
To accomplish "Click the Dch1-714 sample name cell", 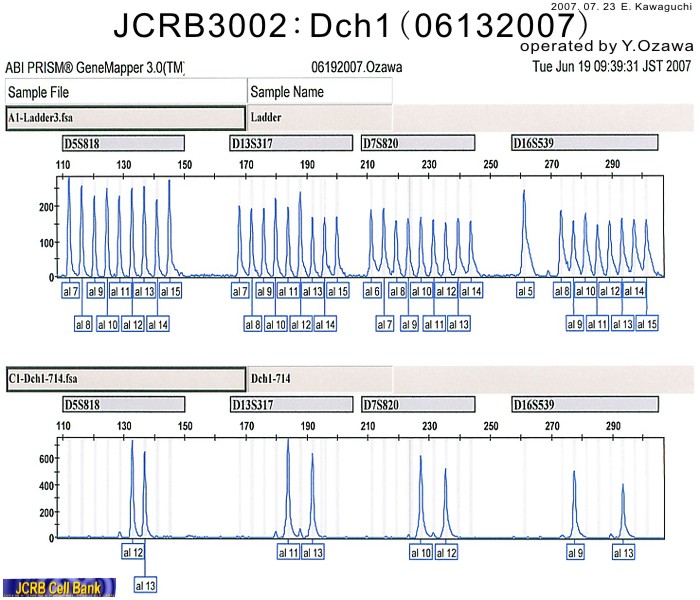I will 319,379.
